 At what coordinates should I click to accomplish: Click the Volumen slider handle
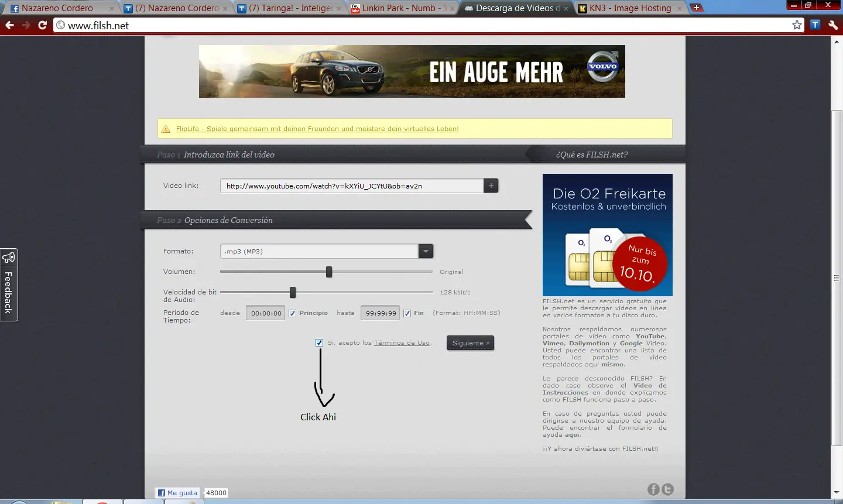coord(329,272)
